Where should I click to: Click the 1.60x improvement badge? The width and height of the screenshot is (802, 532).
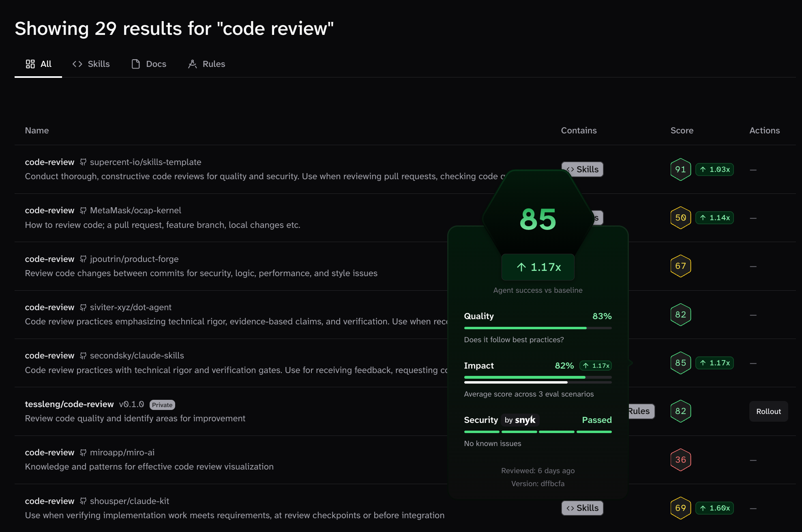715,508
